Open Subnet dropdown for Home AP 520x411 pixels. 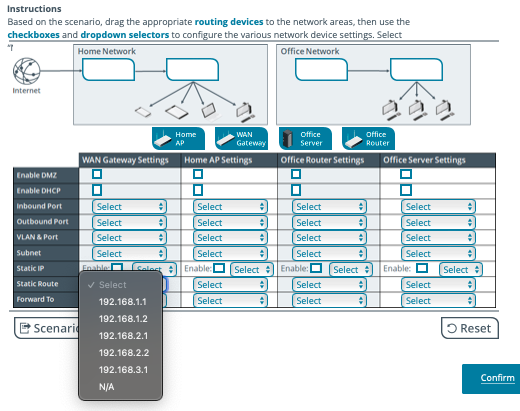[x=230, y=254]
